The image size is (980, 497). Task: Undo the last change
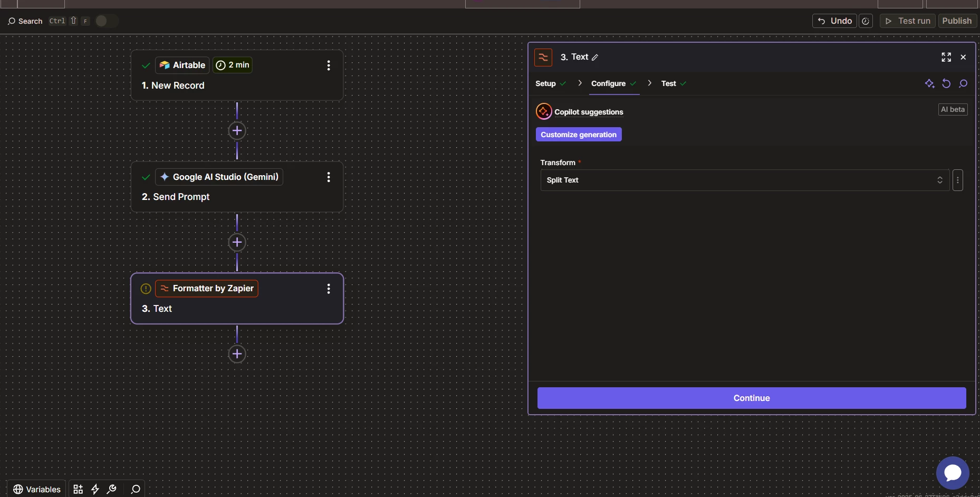point(834,21)
